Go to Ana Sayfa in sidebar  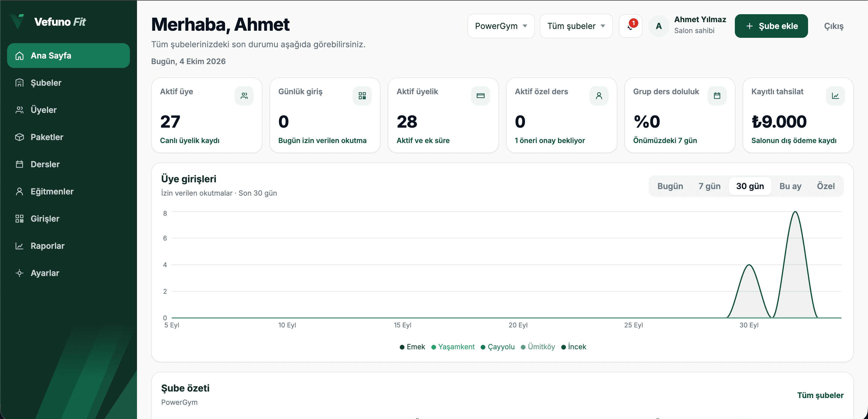coord(68,55)
